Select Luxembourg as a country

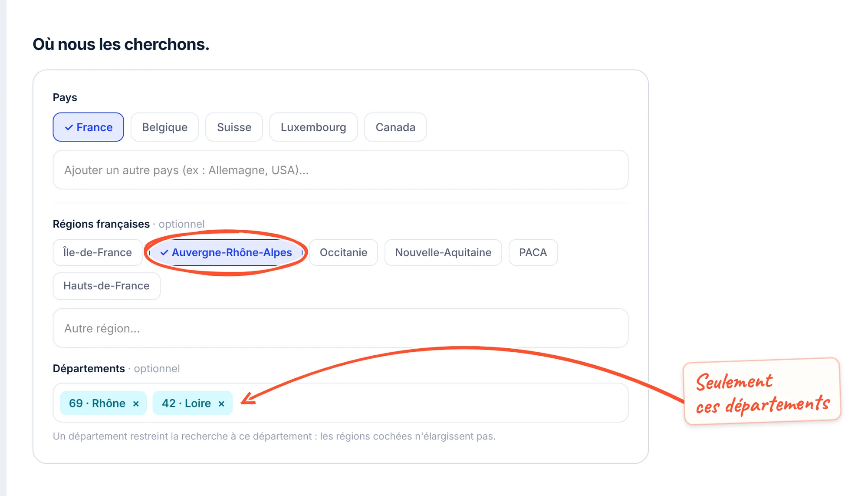click(x=313, y=127)
